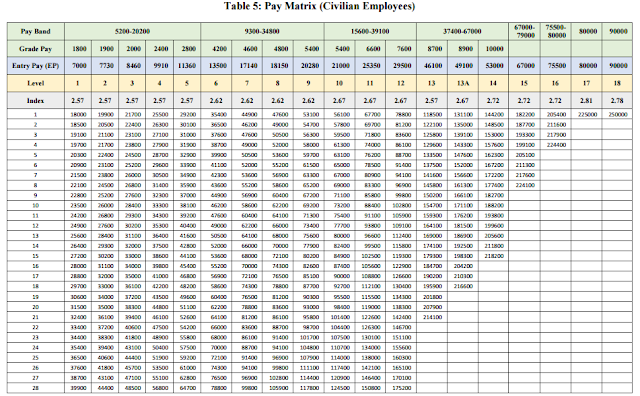Click the 15600-39100 pay band cell
The image size is (640, 396).
pos(370,31)
